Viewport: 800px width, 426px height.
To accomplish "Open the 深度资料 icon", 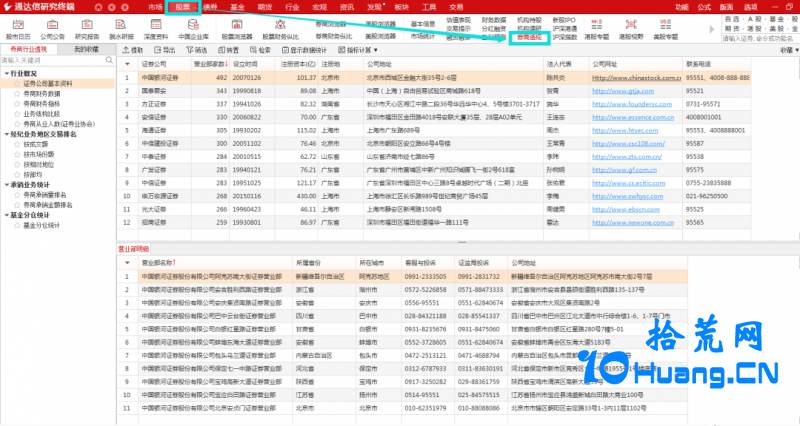I will (156, 25).
